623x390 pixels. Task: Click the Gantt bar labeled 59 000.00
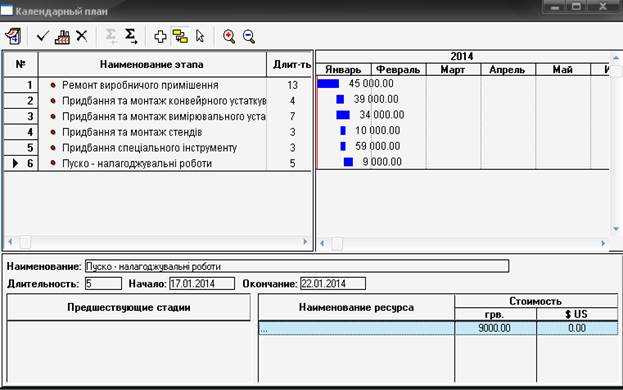343,147
